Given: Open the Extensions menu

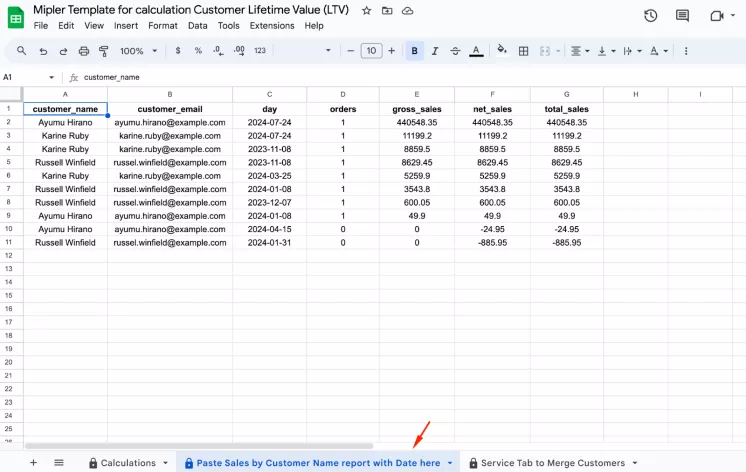Looking at the screenshot, I should [x=272, y=26].
